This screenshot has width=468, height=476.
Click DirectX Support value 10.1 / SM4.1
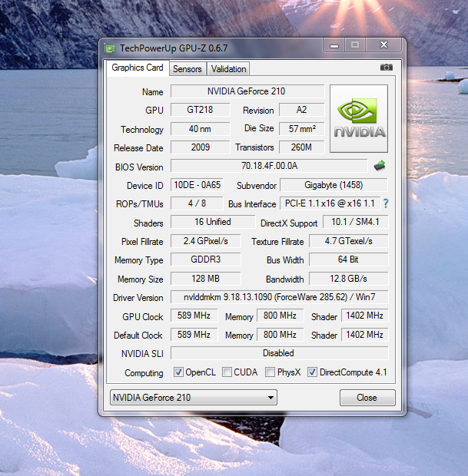[355, 222]
